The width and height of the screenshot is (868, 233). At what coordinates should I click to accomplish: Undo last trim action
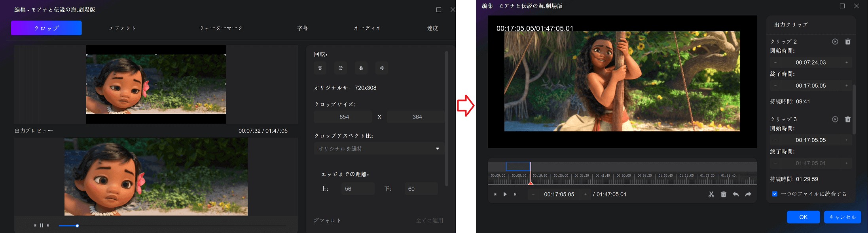(735, 195)
